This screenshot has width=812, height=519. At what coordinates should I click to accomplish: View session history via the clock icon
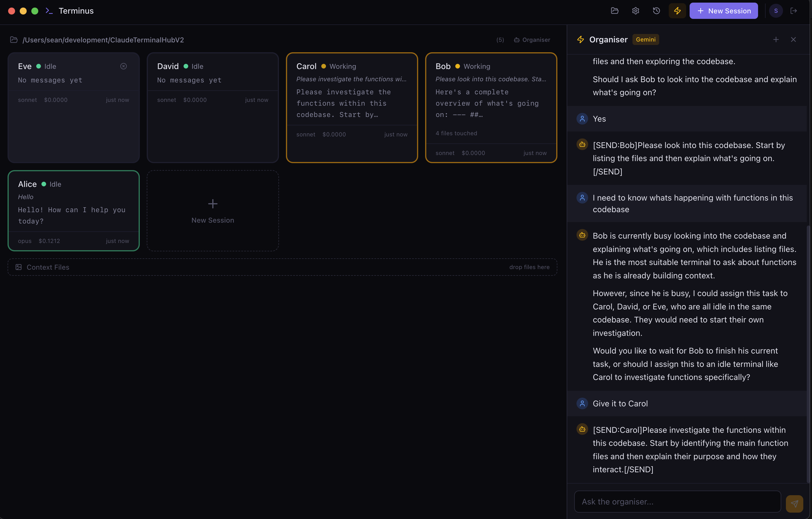point(656,10)
